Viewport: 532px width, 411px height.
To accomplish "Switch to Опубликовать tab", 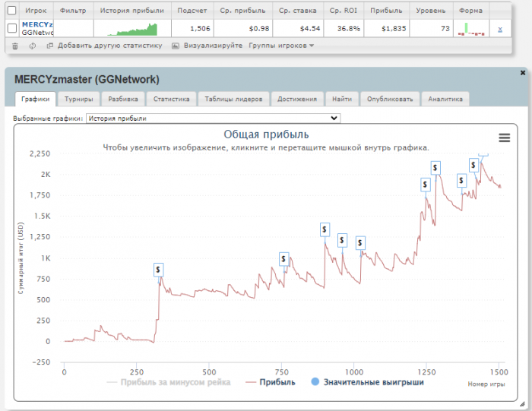I will coord(390,99).
